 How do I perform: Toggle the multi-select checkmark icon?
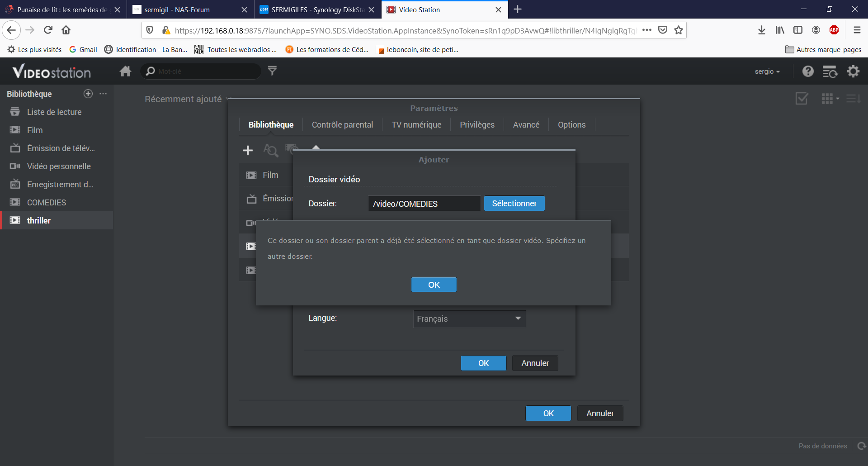click(x=802, y=99)
